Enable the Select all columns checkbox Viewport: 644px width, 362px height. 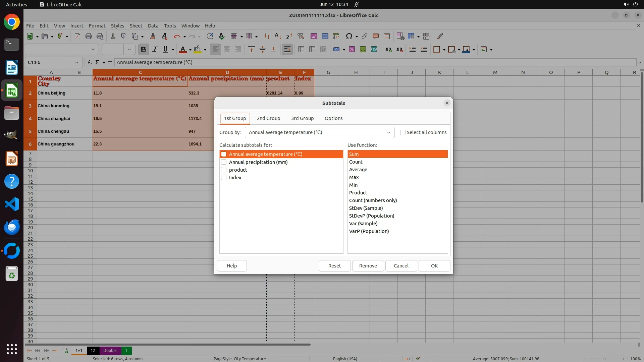pos(403,132)
